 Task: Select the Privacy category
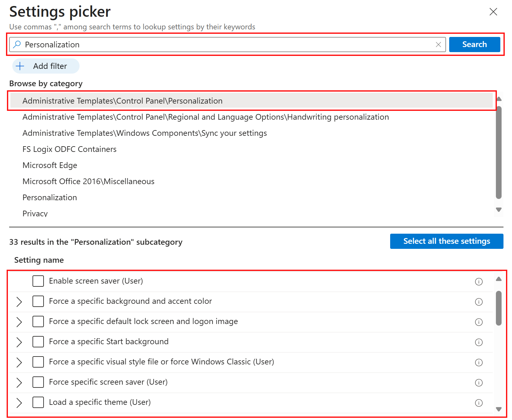251,213
